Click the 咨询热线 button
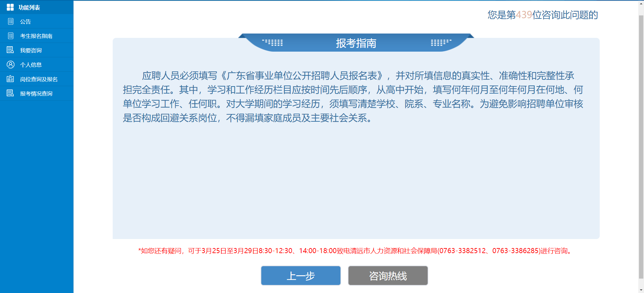The image size is (644, 293). (x=388, y=276)
